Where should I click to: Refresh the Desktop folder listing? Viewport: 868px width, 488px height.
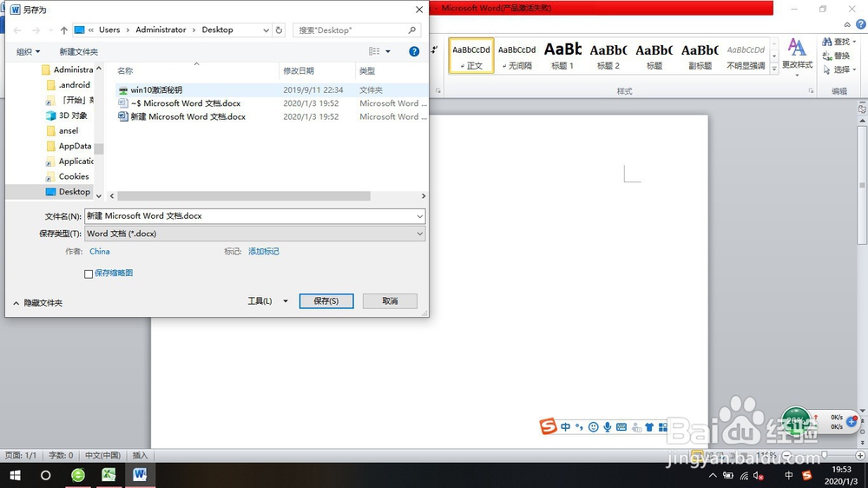point(279,30)
